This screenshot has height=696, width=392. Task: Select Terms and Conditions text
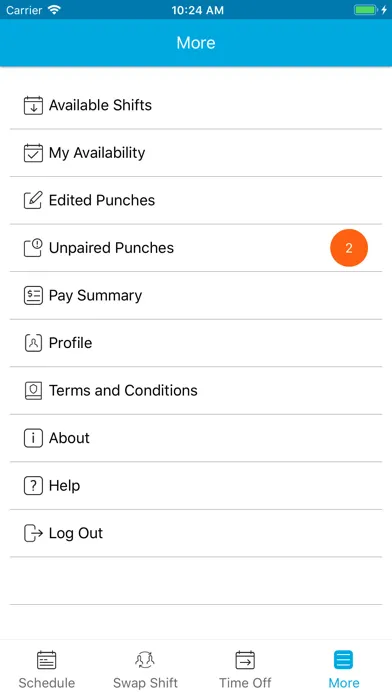pos(123,391)
